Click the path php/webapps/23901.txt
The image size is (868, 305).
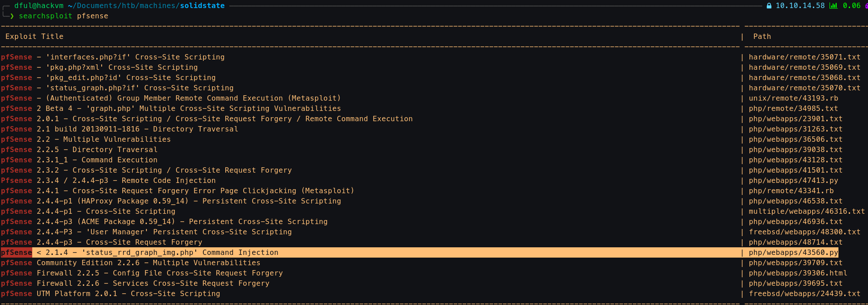(x=796, y=119)
